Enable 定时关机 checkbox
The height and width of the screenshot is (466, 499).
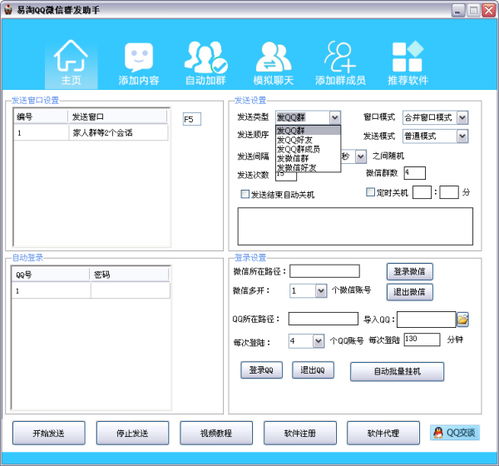(370, 192)
